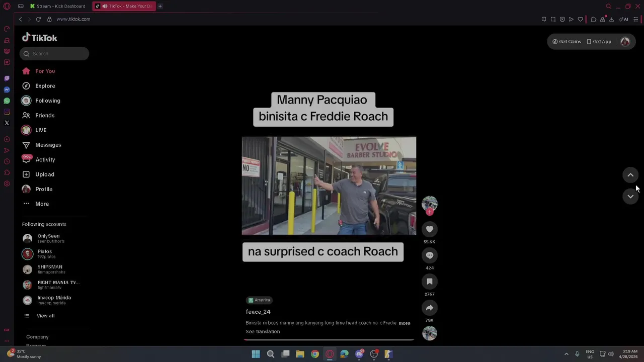Open the spinning sound disc below share
Viewport: 644px width, 362px height.
[430, 333]
